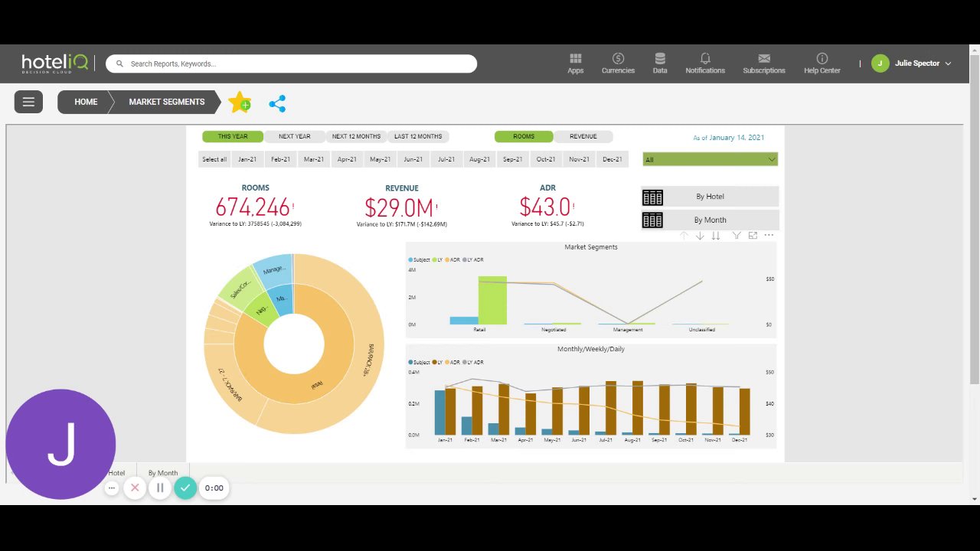Open Subscriptions envelope
Image resolution: width=980 pixels, height=551 pixels.
tap(764, 64)
